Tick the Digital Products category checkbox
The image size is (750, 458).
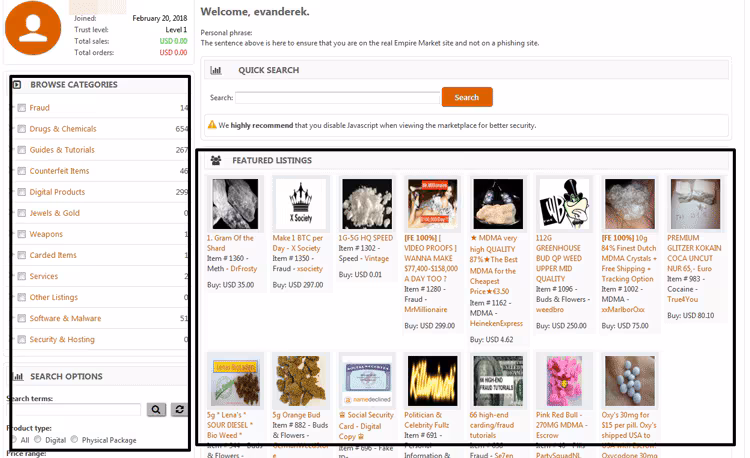click(22, 192)
